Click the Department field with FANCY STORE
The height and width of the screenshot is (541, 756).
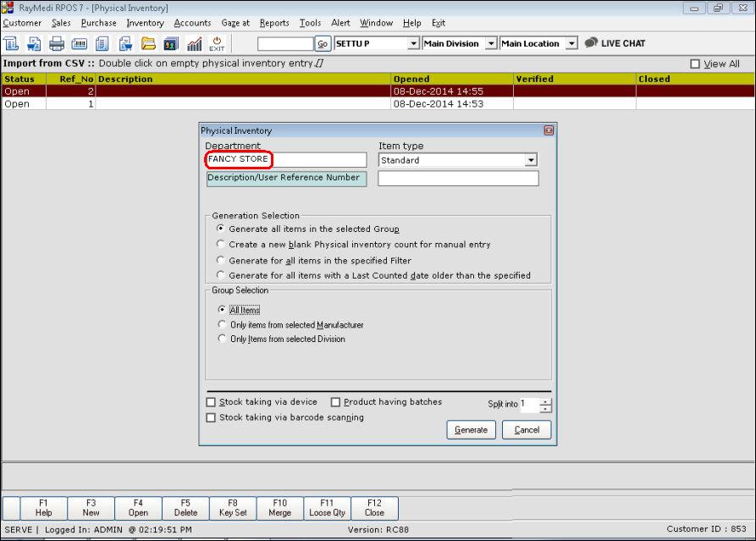coord(286,159)
